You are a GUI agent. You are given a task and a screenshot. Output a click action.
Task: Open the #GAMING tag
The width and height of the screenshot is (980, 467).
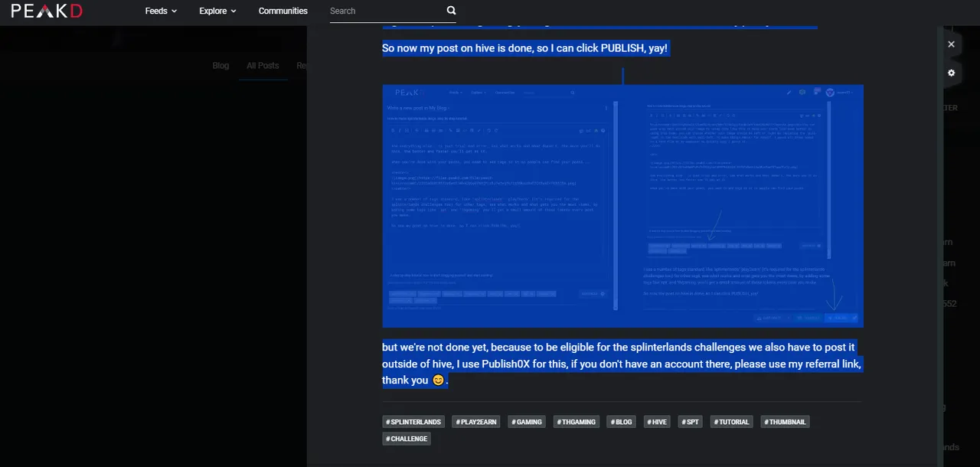point(527,422)
